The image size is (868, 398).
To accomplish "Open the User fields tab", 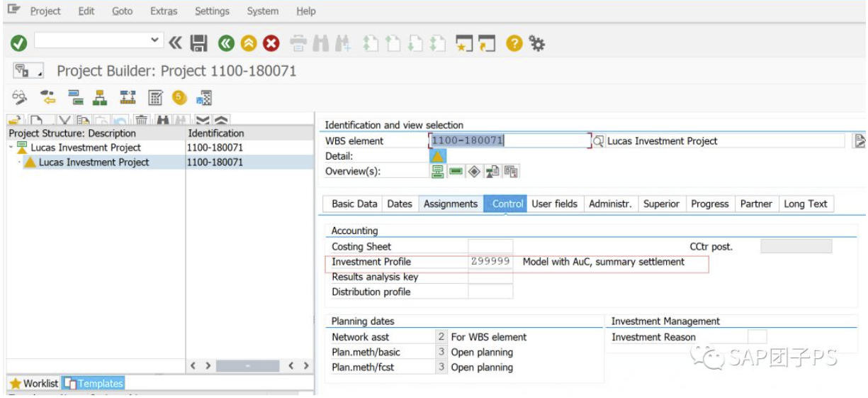I will [x=555, y=204].
